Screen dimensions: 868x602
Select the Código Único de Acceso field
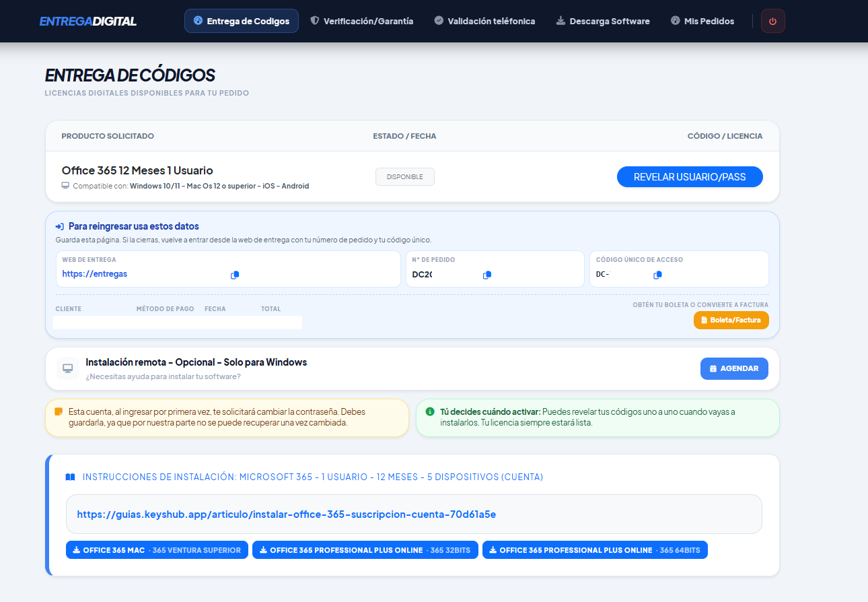coord(679,269)
